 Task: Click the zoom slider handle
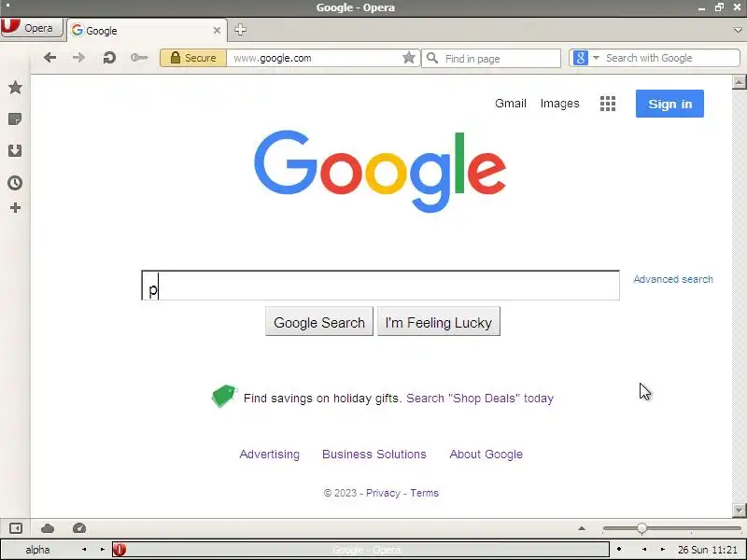(641, 528)
